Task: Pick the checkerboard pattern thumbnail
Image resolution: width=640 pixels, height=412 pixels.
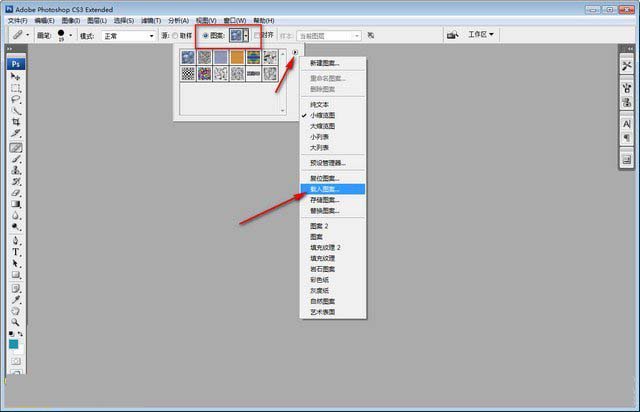Action: pos(188,74)
